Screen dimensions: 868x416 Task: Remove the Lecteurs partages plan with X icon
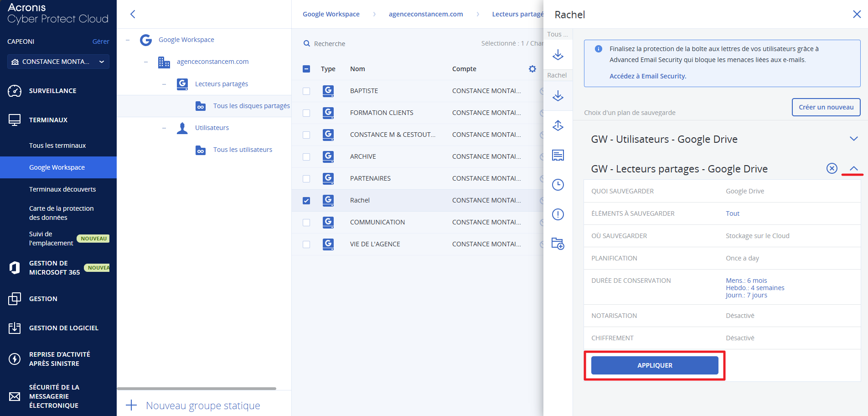[x=832, y=168]
